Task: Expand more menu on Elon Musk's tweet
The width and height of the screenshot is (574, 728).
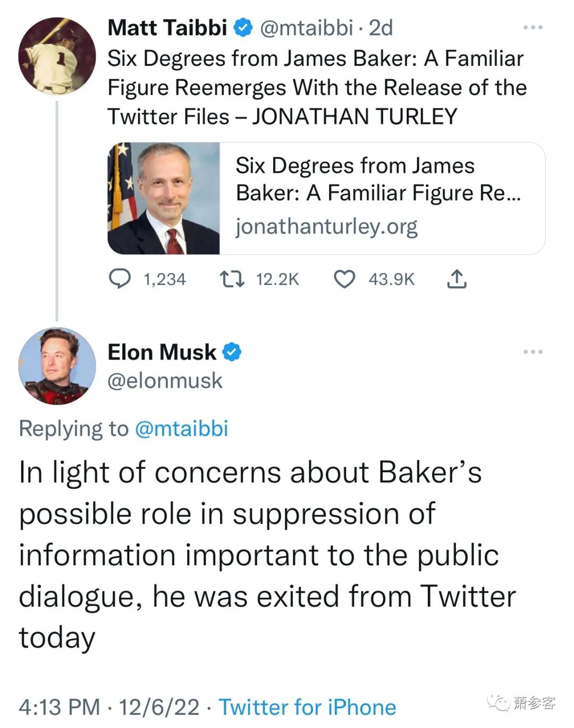Action: coord(533,352)
